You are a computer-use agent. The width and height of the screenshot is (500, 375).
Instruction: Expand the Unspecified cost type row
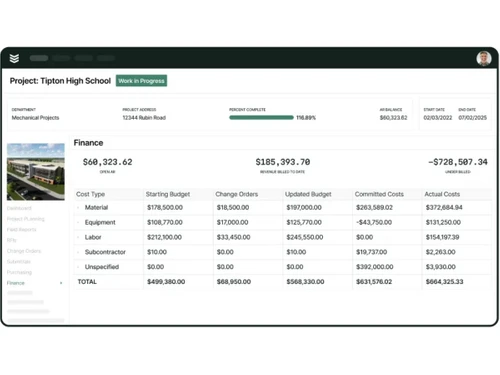pos(78,267)
